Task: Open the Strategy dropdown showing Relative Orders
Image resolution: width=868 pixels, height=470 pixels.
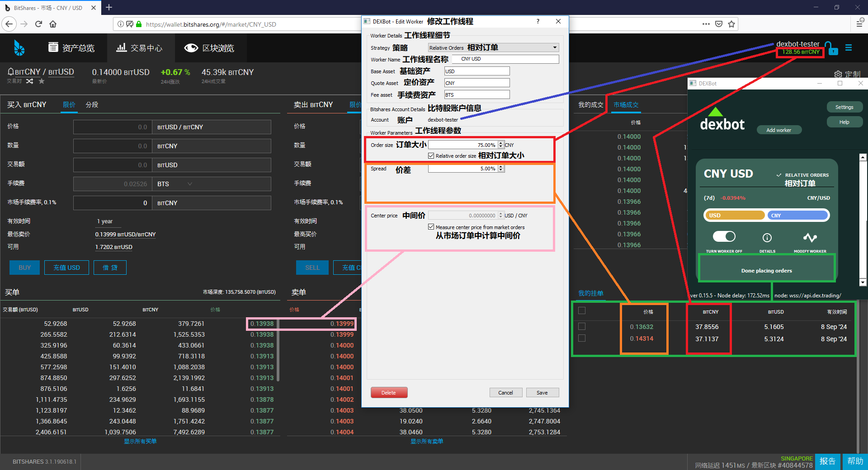Action: 493,47
